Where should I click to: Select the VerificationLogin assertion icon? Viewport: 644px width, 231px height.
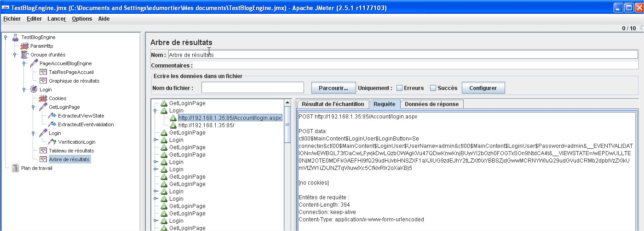(x=52, y=142)
